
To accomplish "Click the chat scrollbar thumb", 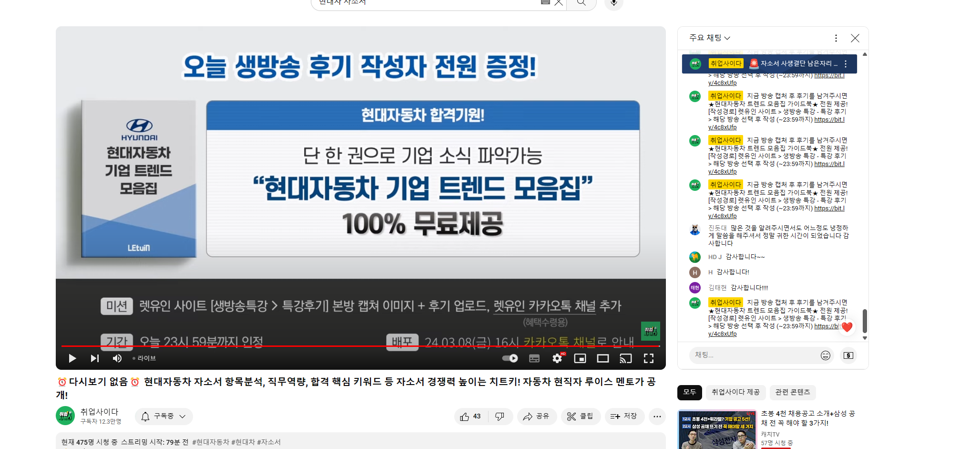I will (x=865, y=321).
